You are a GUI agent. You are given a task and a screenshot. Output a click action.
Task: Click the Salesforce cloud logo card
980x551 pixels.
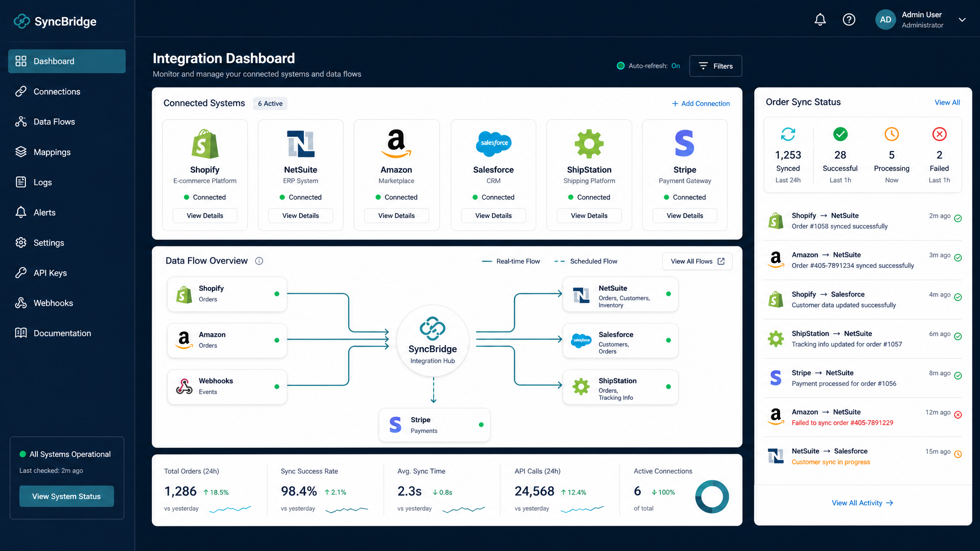coord(493,143)
